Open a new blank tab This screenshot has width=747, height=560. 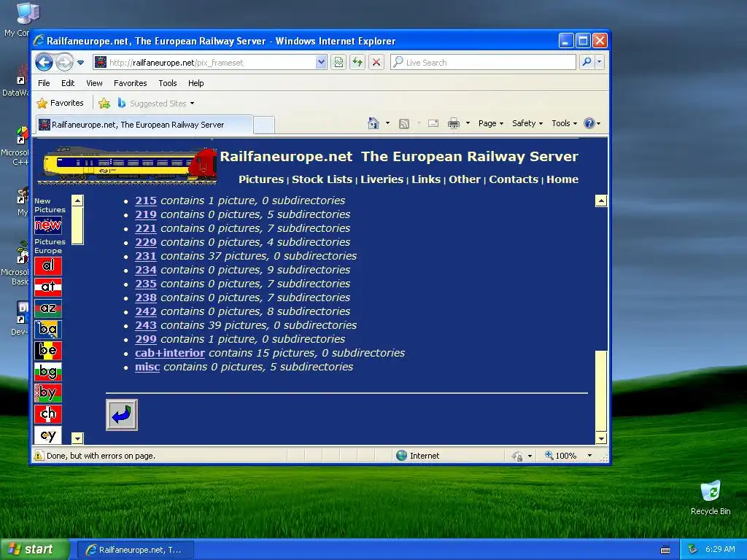pyautogui.click(x=264, y=125)
